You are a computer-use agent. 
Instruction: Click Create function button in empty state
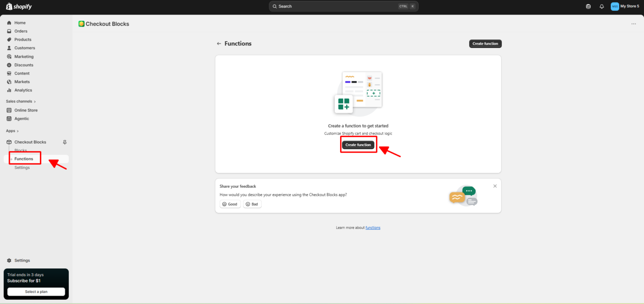(358, 145)
